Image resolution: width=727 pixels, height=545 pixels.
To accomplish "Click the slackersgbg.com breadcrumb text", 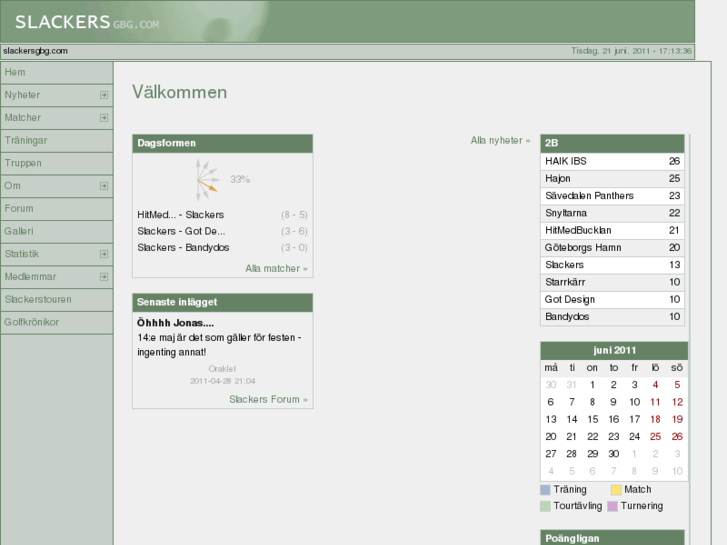I will (35, 51).
